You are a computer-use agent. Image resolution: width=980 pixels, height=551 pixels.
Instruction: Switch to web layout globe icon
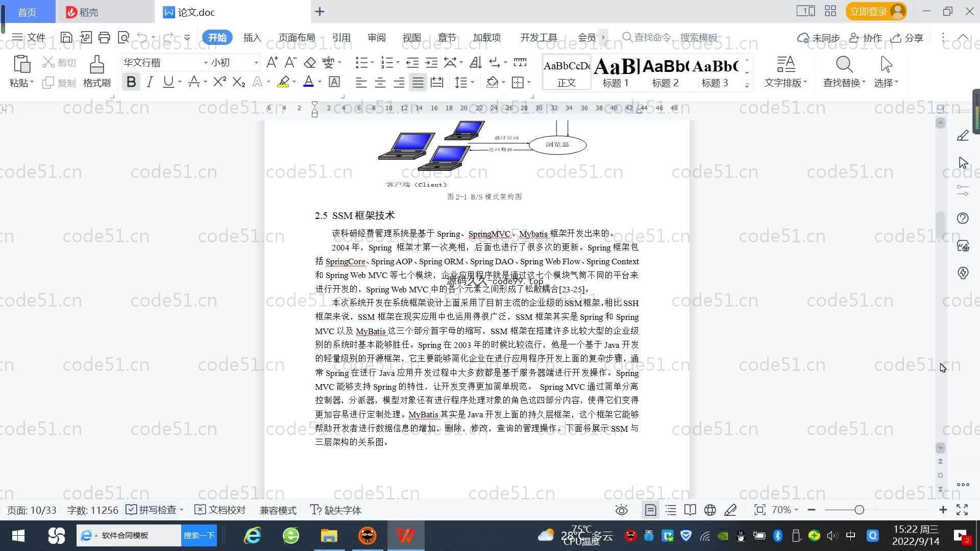(x=710, y=510)
